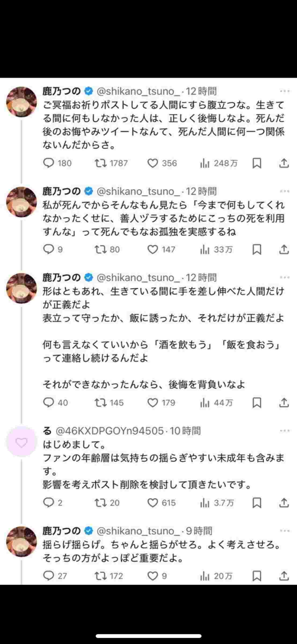Repost the tweet with 80 reposts
The width and height of the screenshot is (297, 644).
click(101, 250)
